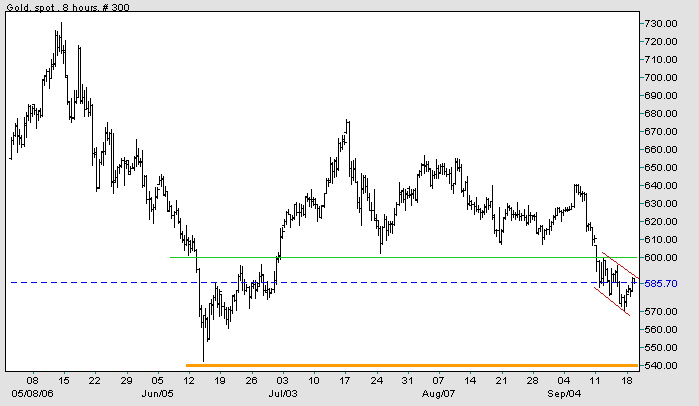Select the 650.00 price axis label
Viewport: 699px width, 406px height.
point(661,168)
